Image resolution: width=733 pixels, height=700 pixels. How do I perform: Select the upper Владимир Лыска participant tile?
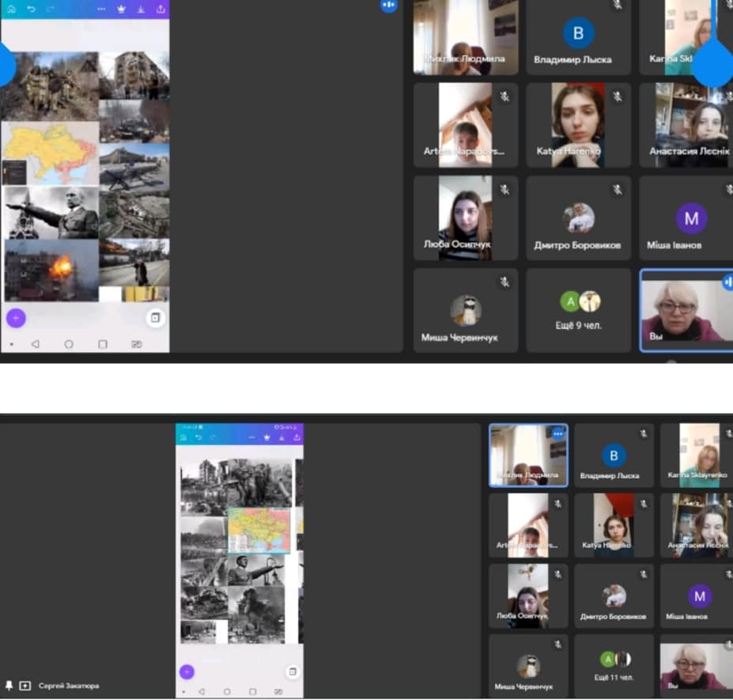[x=578, y=38]
